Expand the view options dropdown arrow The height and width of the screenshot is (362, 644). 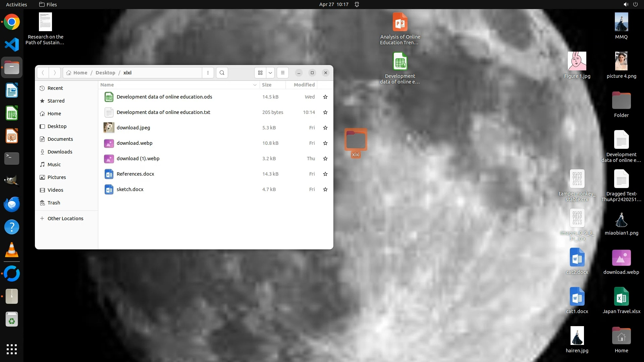[x=270, y=73]
